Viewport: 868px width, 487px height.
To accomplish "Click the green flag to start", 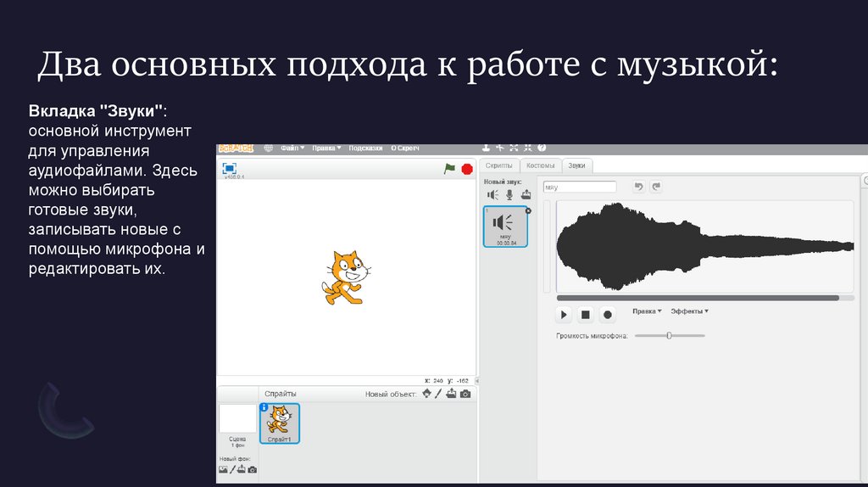I will tap(449, 169).
